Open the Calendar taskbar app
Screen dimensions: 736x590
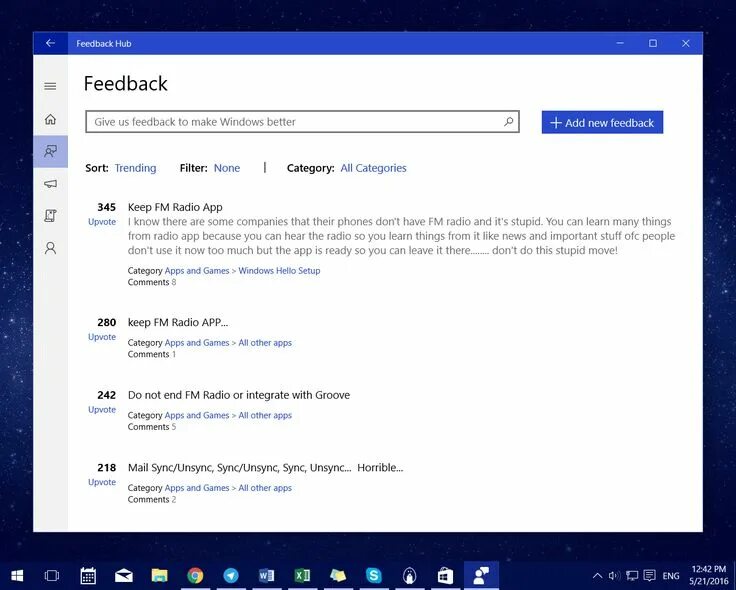tap(88, 575)
